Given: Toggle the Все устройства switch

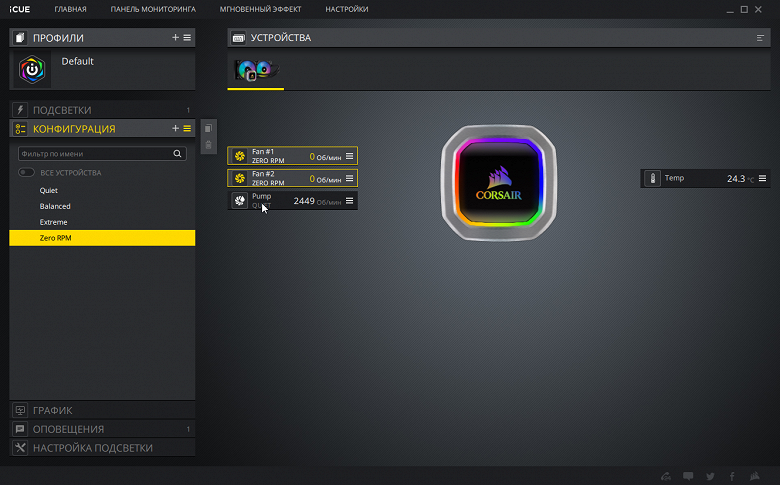Looking at the screenshot, I should pos(26,173).
